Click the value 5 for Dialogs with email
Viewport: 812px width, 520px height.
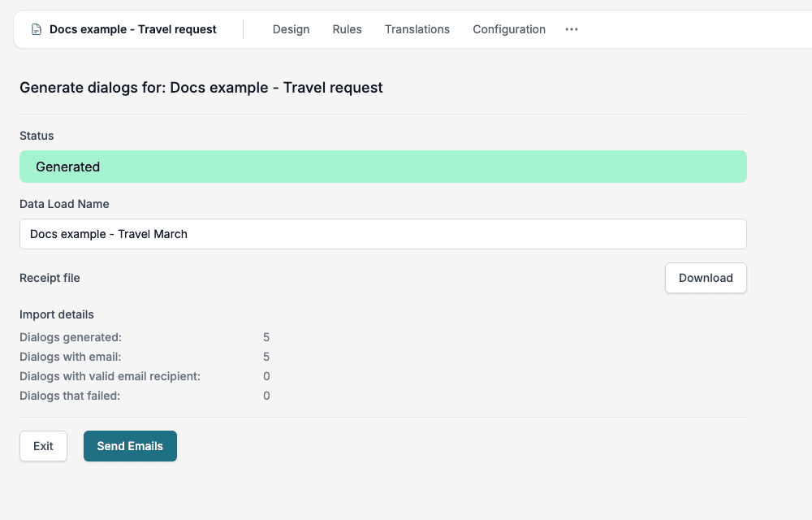tap(266, 357)
